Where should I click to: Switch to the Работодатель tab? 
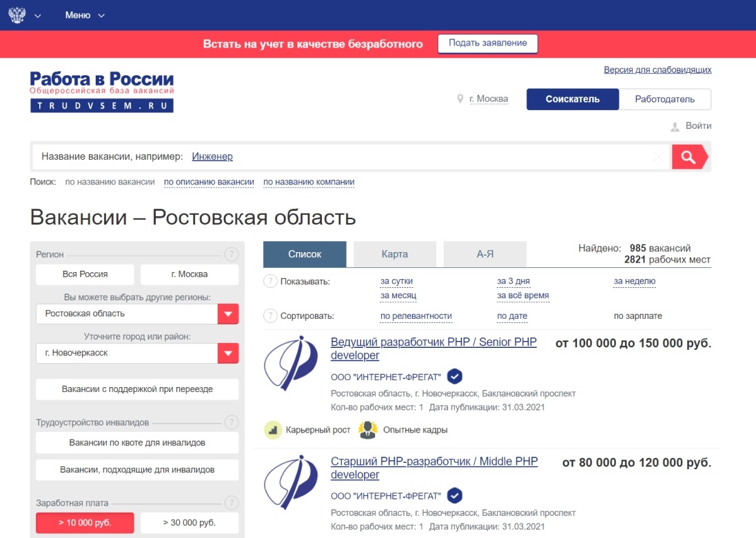(x=665, y=99)
